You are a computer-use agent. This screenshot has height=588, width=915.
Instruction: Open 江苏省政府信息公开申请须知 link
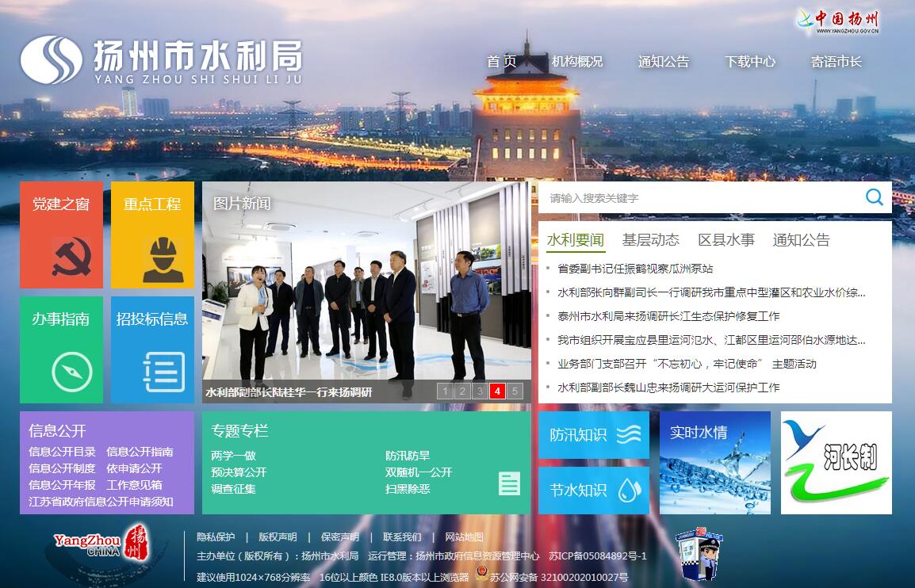point(101,501)
